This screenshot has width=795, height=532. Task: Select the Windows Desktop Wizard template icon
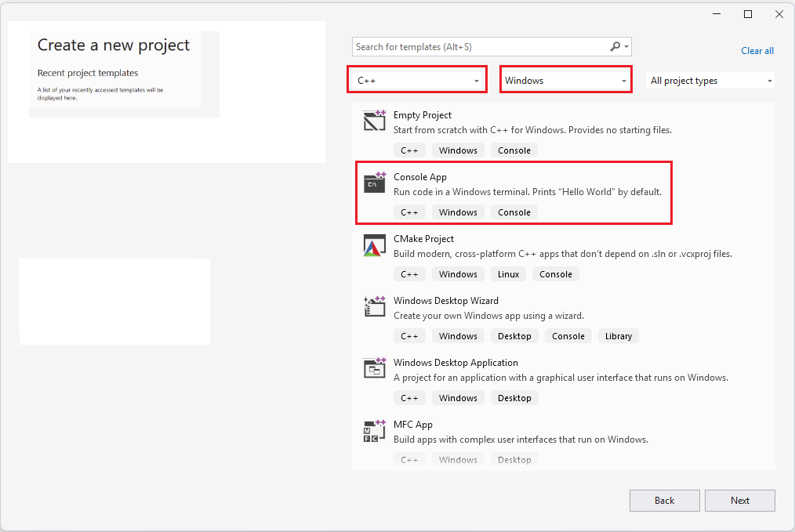point(374,307)
